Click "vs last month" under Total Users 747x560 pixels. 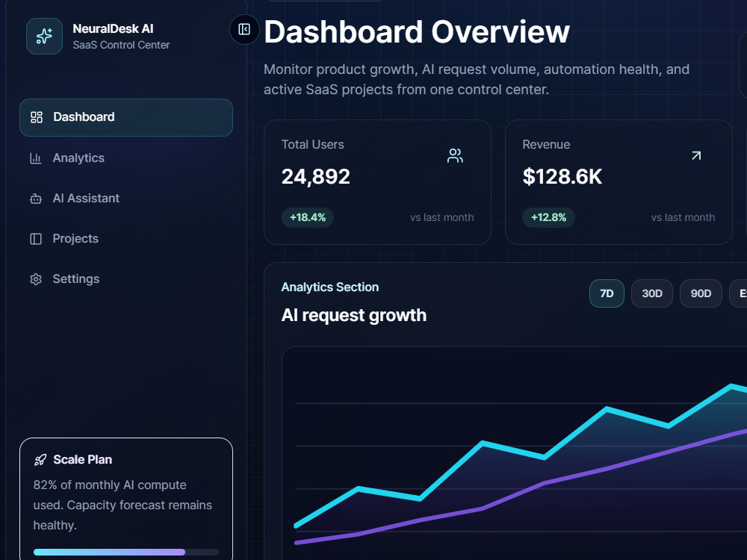tap(442, 217)
